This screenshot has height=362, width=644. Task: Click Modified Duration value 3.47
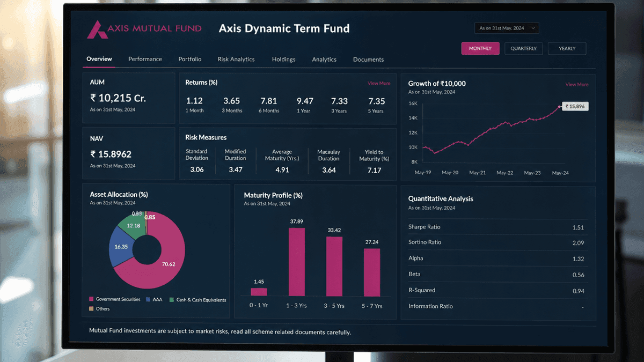[235, 169]
